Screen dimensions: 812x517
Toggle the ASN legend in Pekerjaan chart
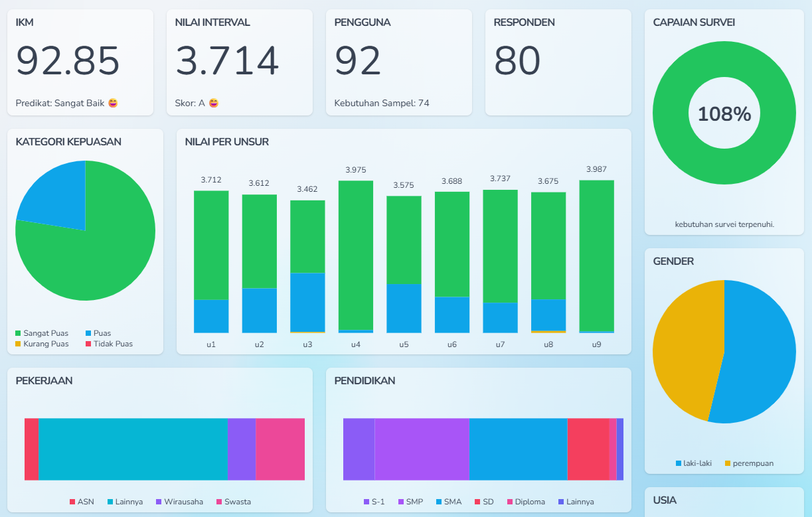click(x=82, y=502)
